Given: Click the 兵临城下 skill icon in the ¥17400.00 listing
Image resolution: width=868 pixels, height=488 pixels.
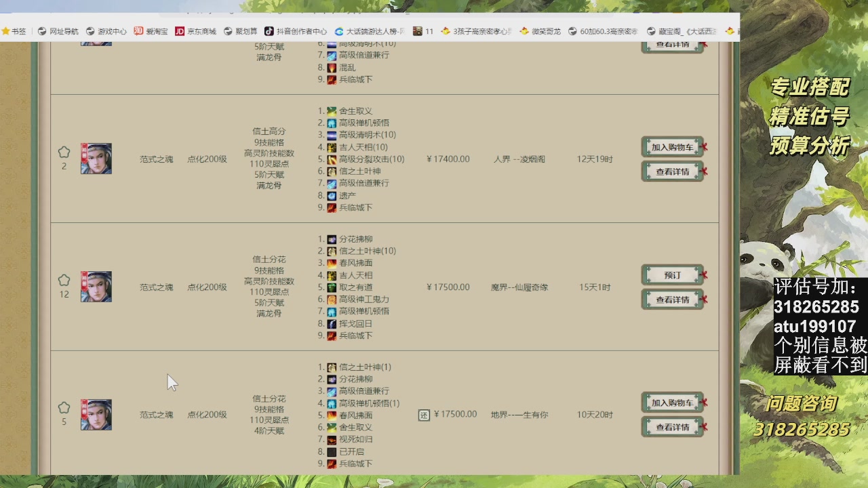Looking at the screenshot, I should [x=332, y=207].
